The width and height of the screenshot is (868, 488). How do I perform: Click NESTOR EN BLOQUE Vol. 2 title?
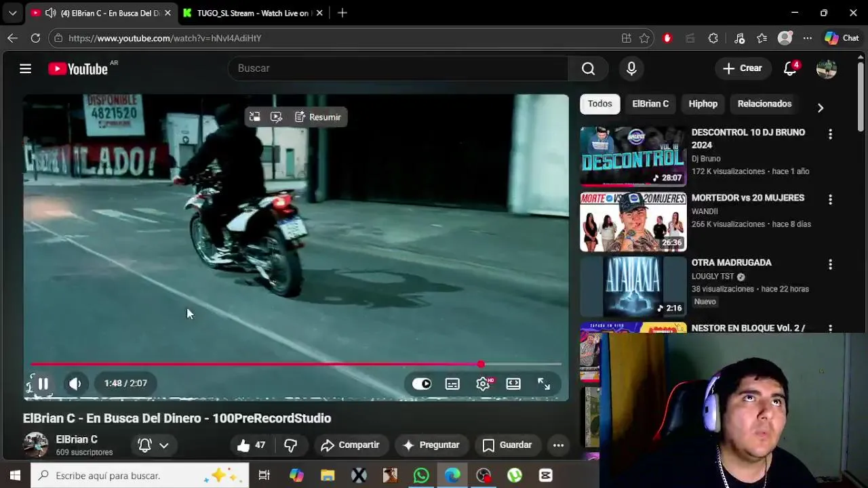click(x=748, y=328)
